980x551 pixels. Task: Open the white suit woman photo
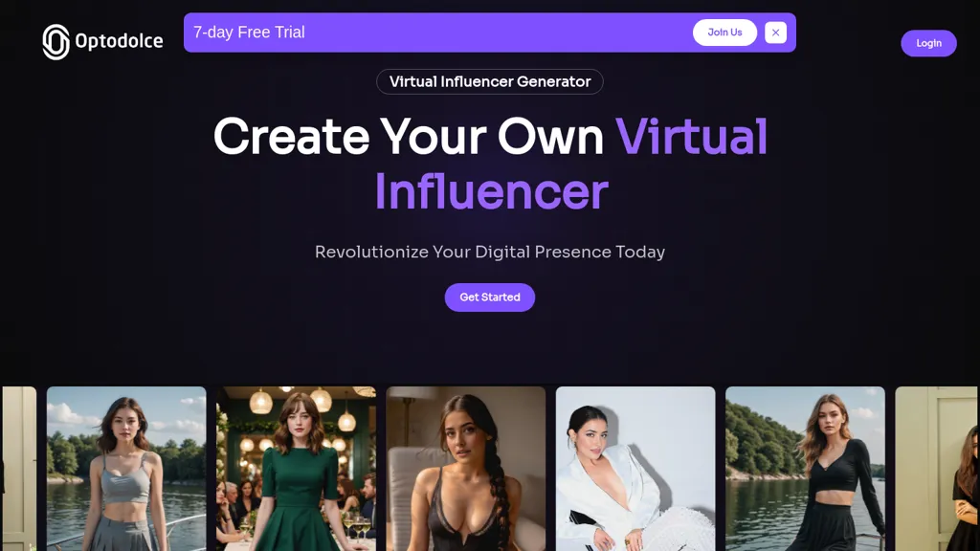tap(635, 469)
